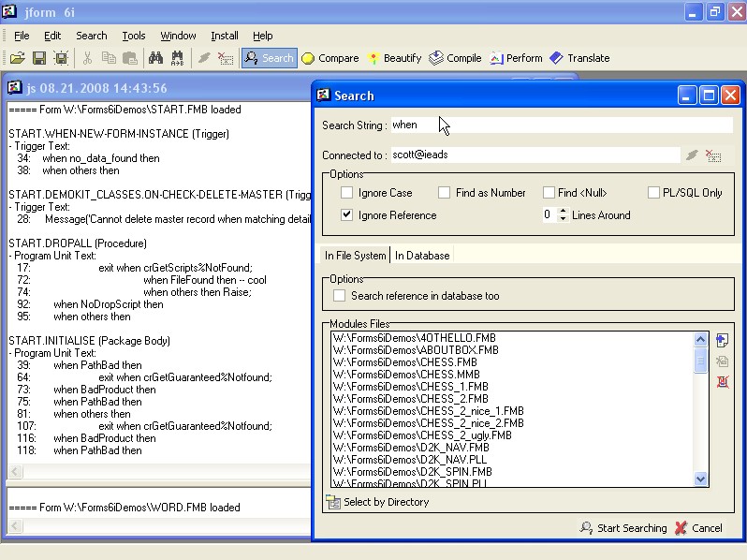
Task: Enable the PL/SQL Only checkbox
Action: (653, 193)
